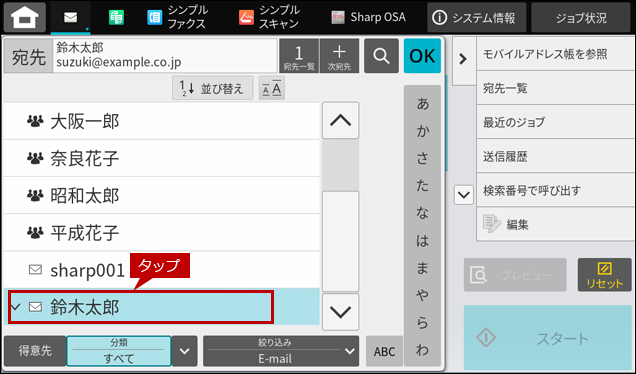Select the 大阪一郎 group entry

pyautogui.click(x=161, y=121)
